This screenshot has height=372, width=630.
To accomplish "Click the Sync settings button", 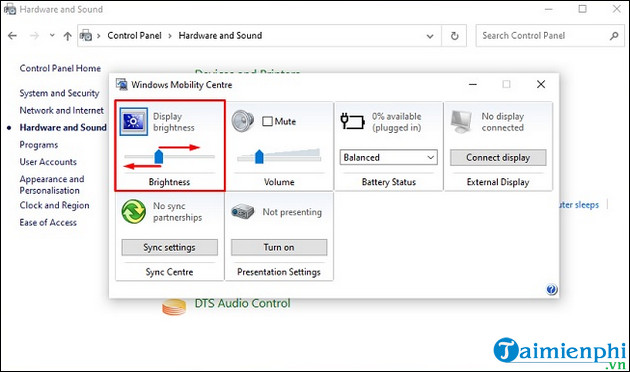I will [x=170, y=247].
